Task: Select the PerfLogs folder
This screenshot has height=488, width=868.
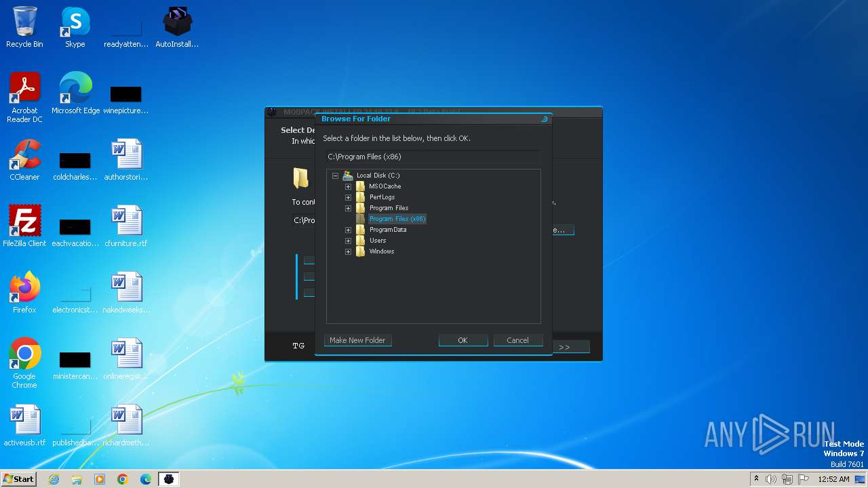Action: coord(382,197)
